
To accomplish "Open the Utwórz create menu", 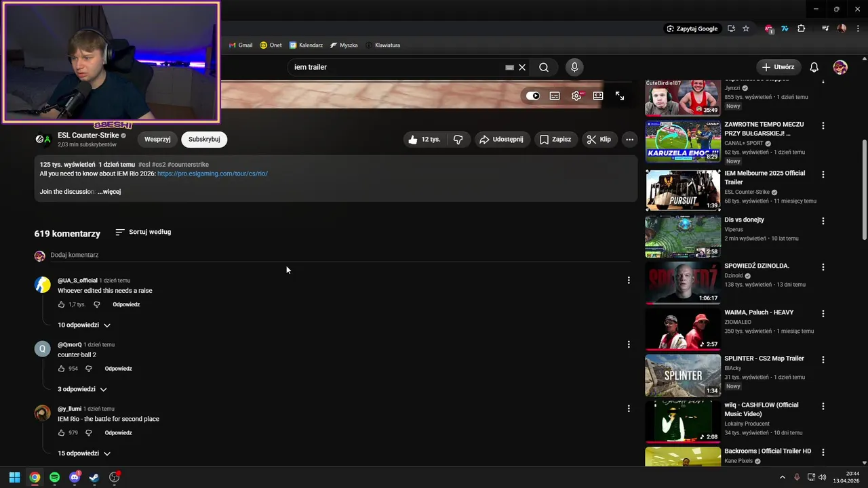I will 778,67.
